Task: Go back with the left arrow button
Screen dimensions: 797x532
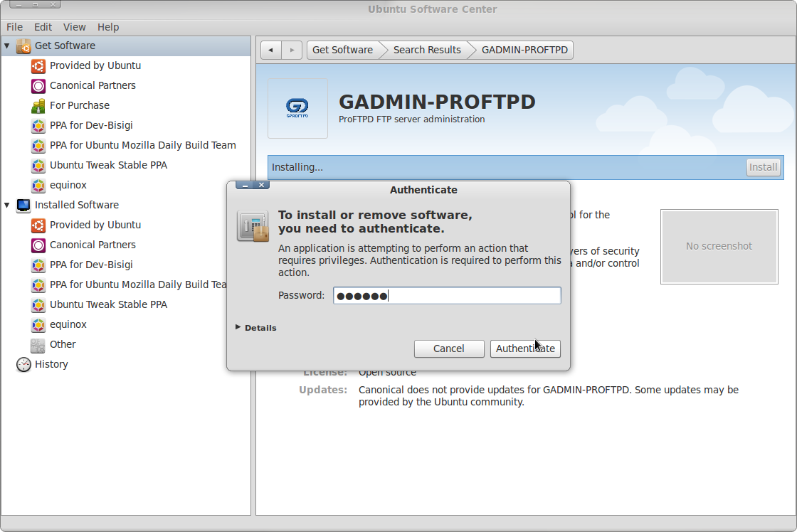Action: 271,50
